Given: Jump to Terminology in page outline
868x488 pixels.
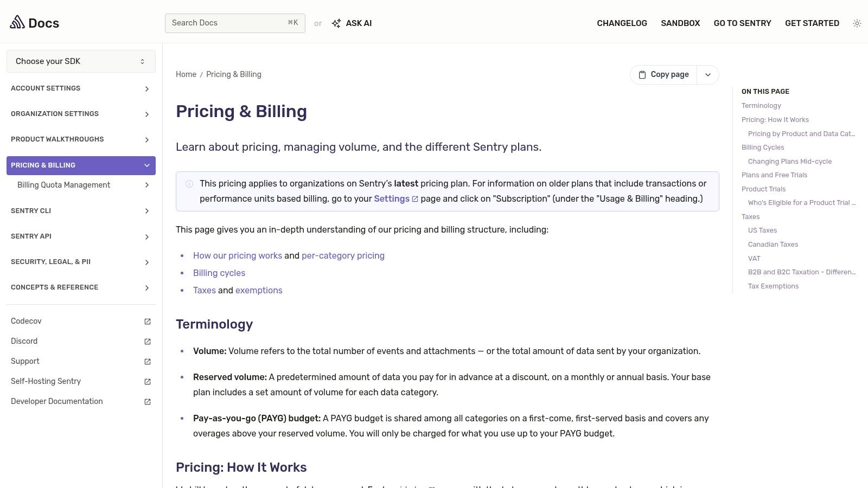Looking at the screenshot, I should [x=761, y=106].
